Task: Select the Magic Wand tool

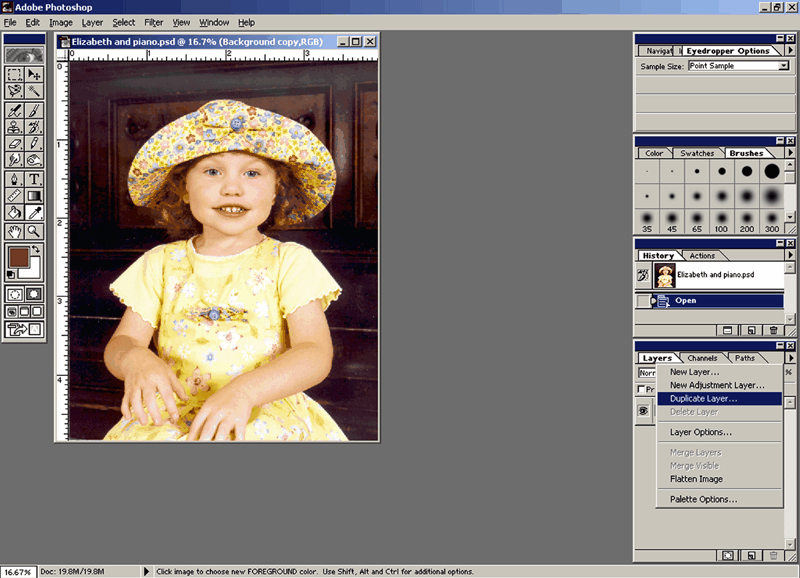Action: (35, 91)
